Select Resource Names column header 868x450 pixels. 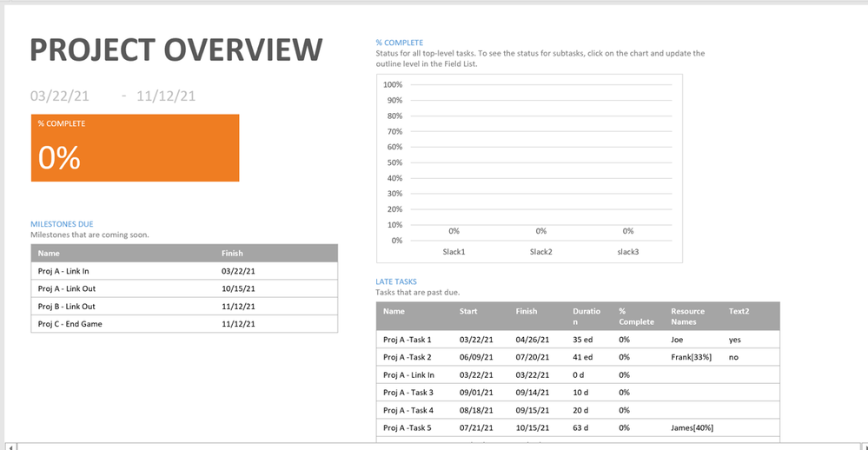688,316
